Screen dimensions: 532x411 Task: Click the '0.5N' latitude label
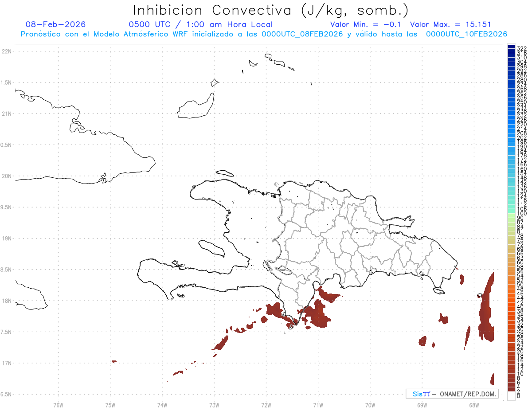click(7, 145)
